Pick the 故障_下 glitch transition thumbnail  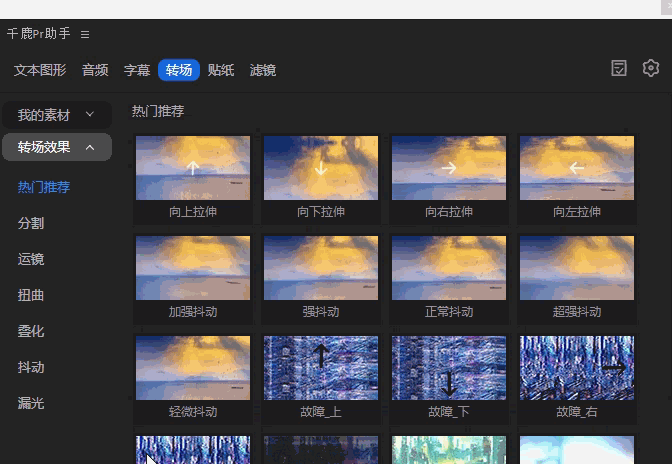pos(449,368)
